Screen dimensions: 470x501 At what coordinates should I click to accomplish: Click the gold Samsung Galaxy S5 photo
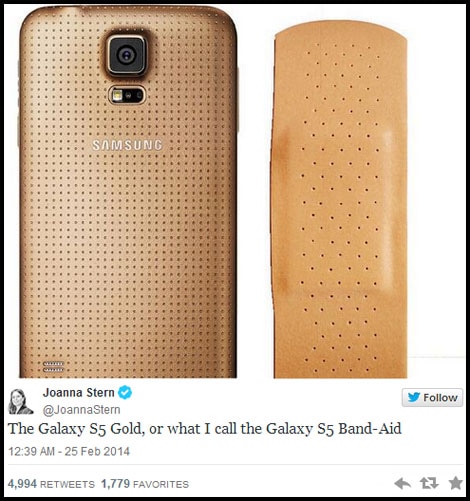(128, 192)
